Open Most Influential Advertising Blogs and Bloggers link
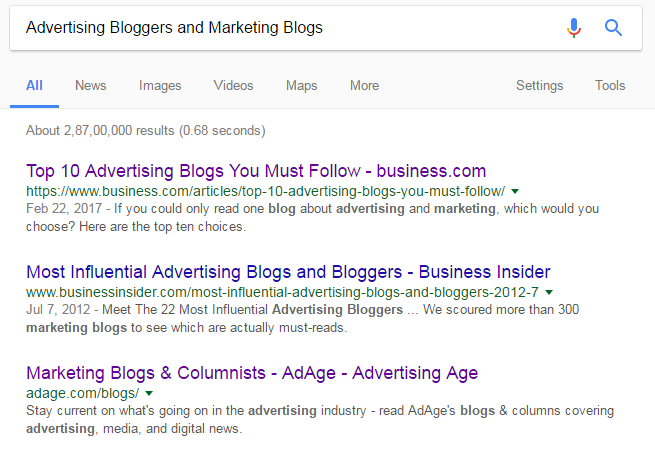 (x=288, y=272)
